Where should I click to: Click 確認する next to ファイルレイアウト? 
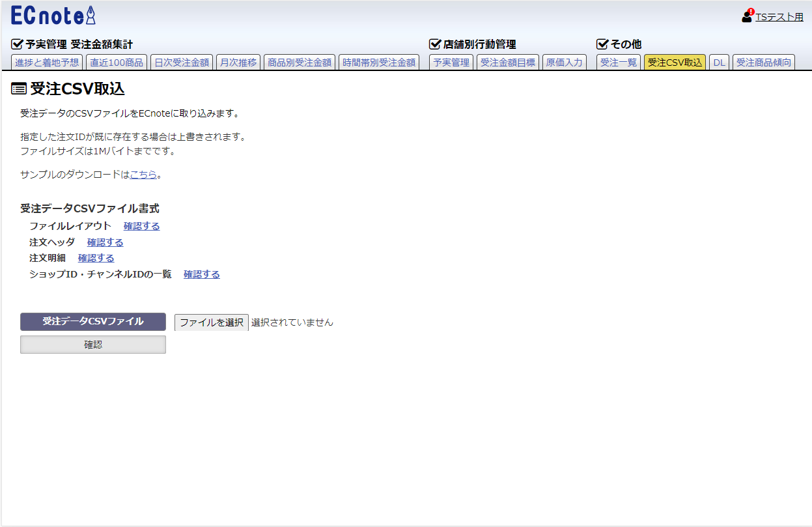pyautogui.click(x=142, y=226)
